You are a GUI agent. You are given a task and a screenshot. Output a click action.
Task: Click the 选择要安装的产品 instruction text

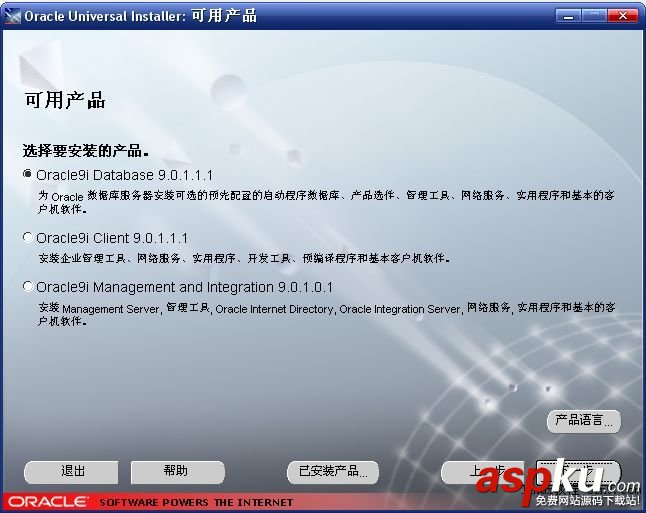[x=86, y=151]
